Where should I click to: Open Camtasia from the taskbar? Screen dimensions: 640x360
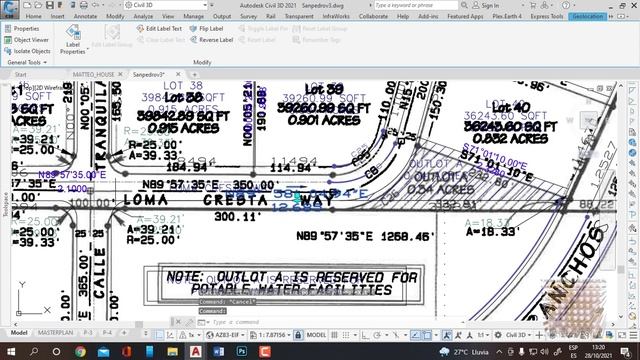264,351
